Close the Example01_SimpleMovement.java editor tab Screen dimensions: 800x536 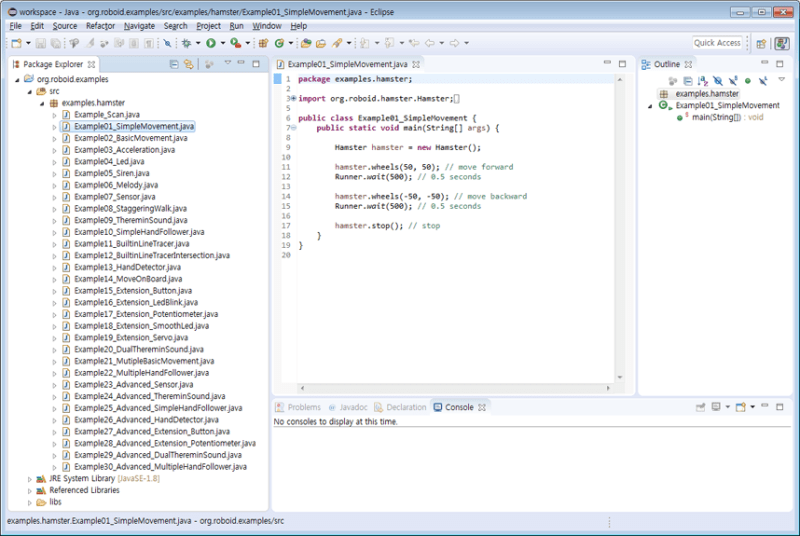pos(416,64)
